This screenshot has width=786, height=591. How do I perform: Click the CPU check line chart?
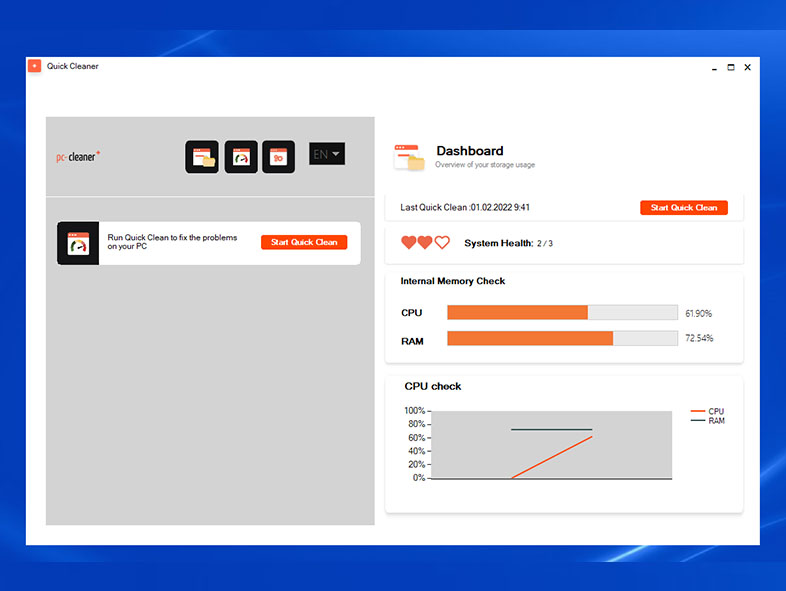click(x=551, y=445)
